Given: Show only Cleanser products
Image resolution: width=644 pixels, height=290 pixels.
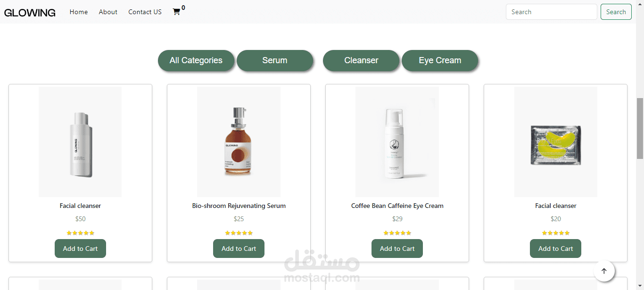Looking at the screenshot, I should point(361,60).
